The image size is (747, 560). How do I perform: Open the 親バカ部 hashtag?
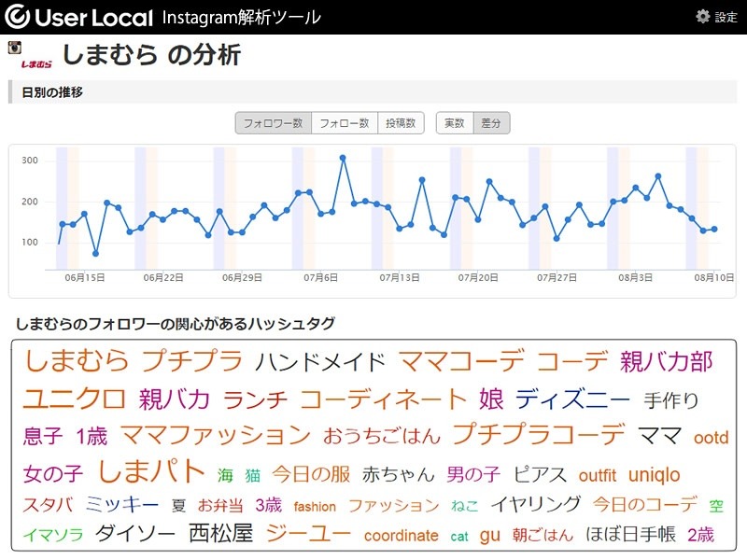(666, 361)
